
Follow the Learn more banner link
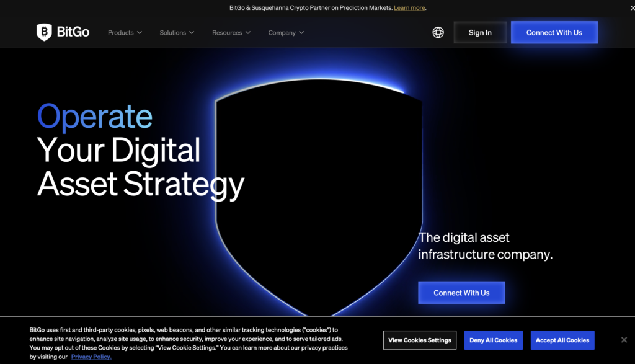(409, 7)
